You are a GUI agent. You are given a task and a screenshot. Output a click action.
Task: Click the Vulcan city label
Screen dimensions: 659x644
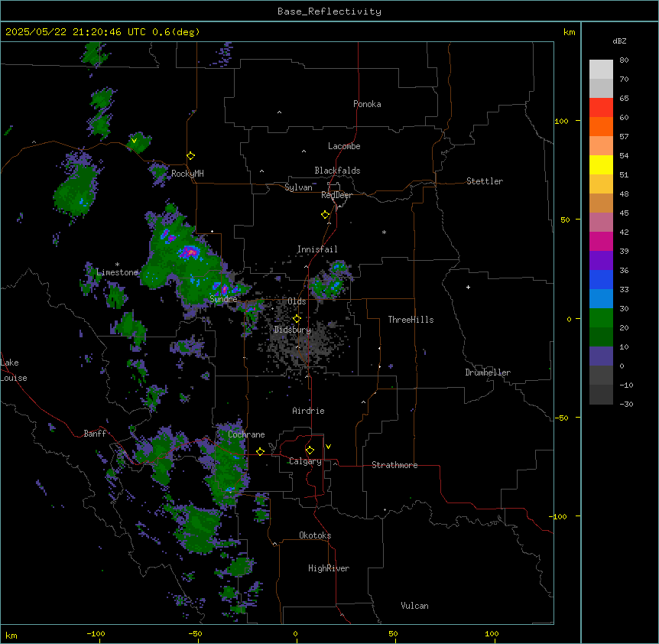(x=415, y=606)
